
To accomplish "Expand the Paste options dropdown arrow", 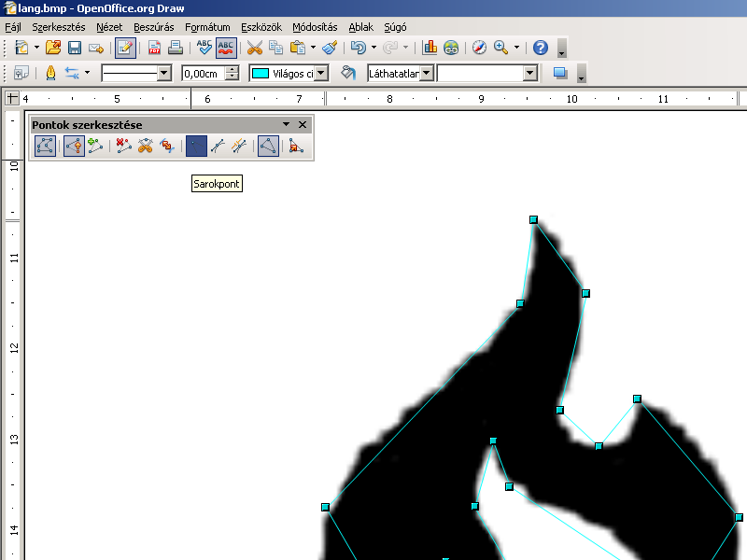I will (x=313, y=48).
